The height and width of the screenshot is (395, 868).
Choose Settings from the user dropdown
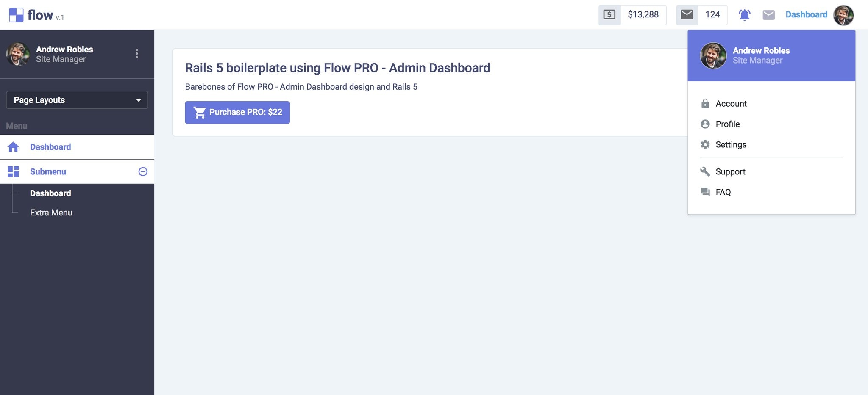click(x=731, y=145)
